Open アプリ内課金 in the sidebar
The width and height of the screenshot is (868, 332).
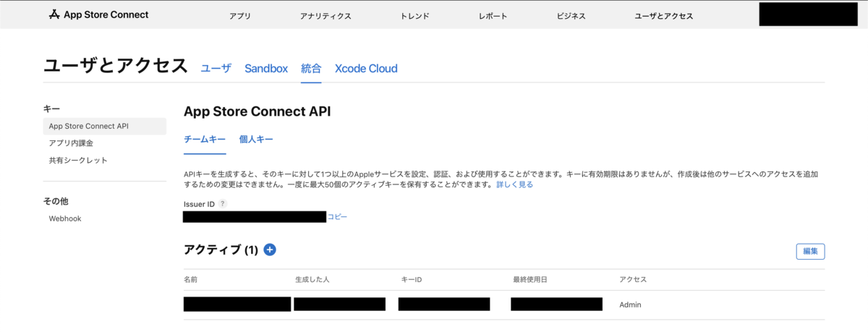click(x=71, y=143)
